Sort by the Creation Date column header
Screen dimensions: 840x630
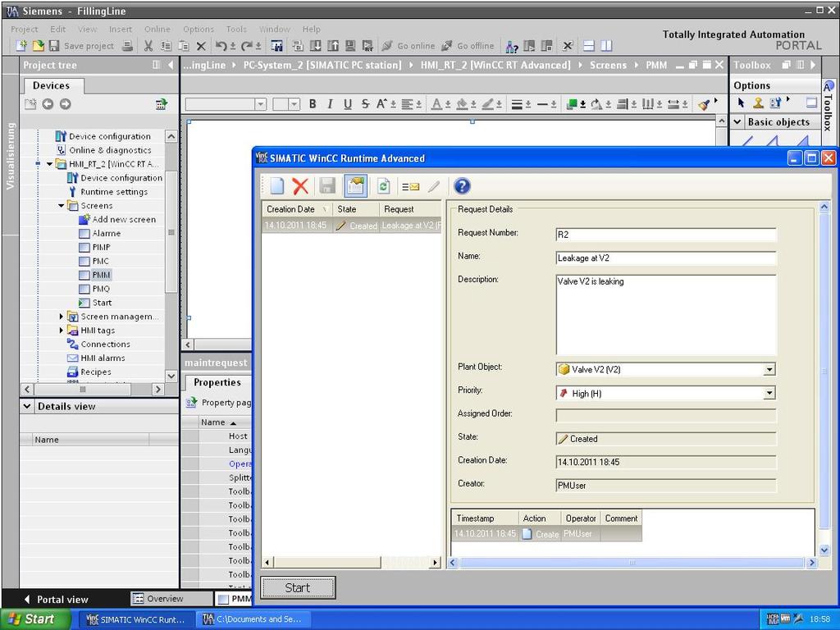click(297, 209)
